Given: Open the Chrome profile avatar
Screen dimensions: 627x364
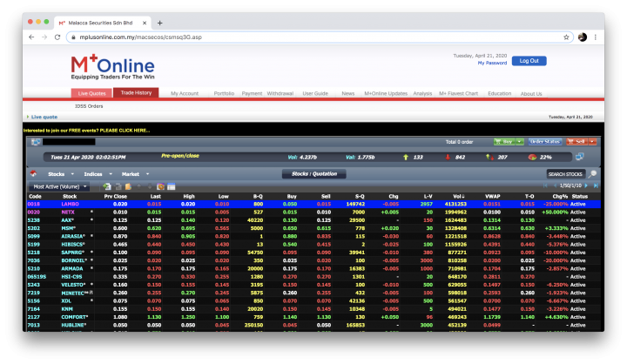Looking at the screenshot, I should 583,37.
